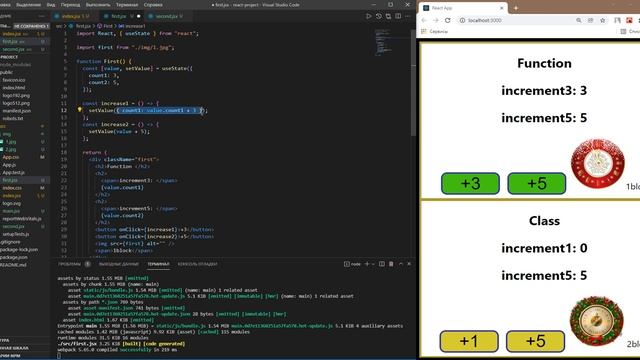This screenshot has height=360, width=640.
Task: Click the green +5 button in Function block
Action: tap(537, 184)
